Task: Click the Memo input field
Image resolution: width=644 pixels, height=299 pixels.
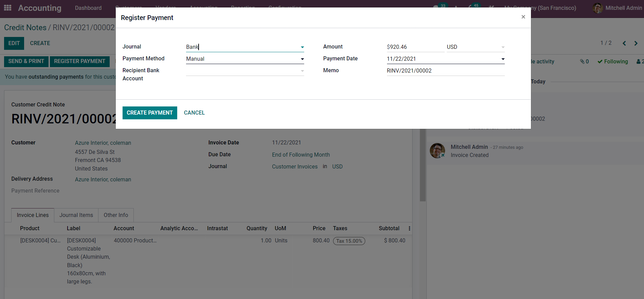Action: point(445,71)
